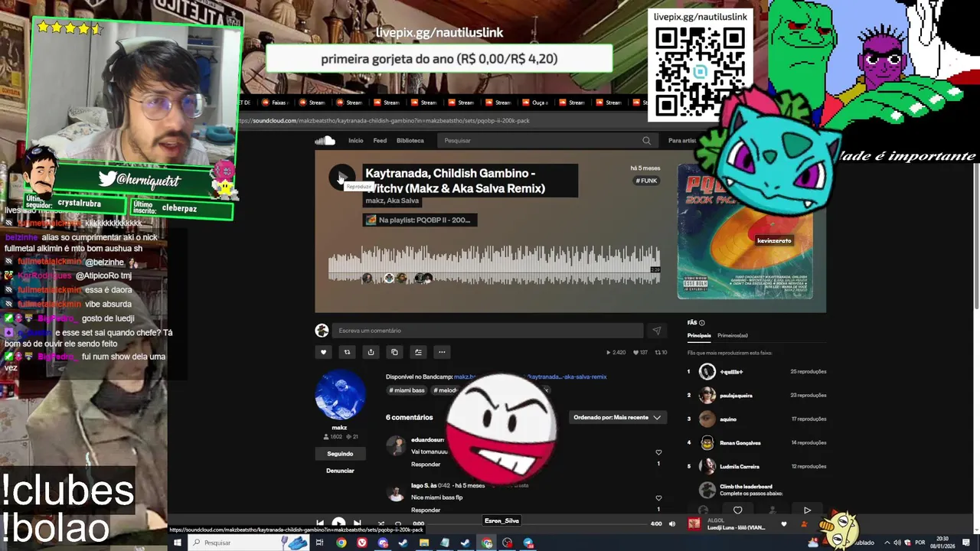Open the Feed menu item
The image size is (980, 551).
(x=380, y=141)
